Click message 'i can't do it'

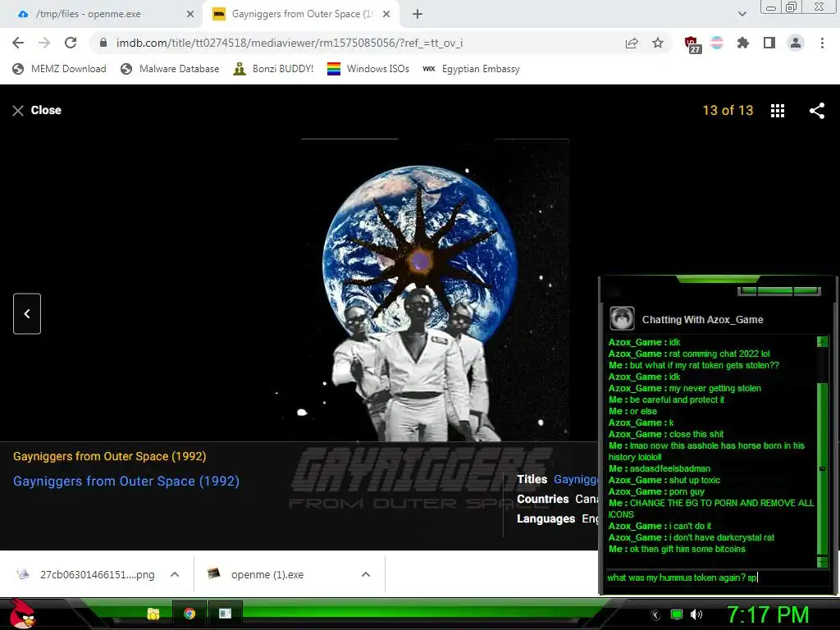tap(690, 526)
